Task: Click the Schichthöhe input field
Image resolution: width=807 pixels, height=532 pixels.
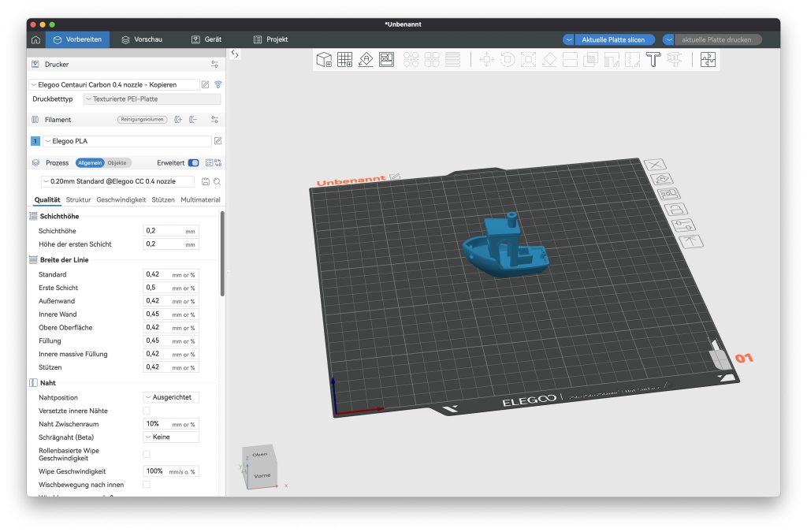Action: [163, 231]
